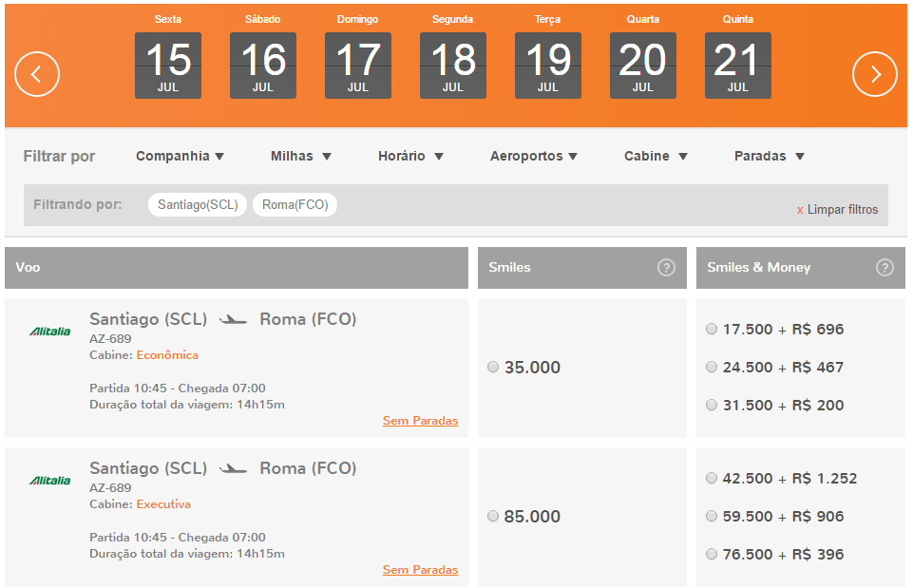The width and height of the screenshot is (913, 588).
Task: Select the 85.000 Smiles fare
Action: coord(493,516)
